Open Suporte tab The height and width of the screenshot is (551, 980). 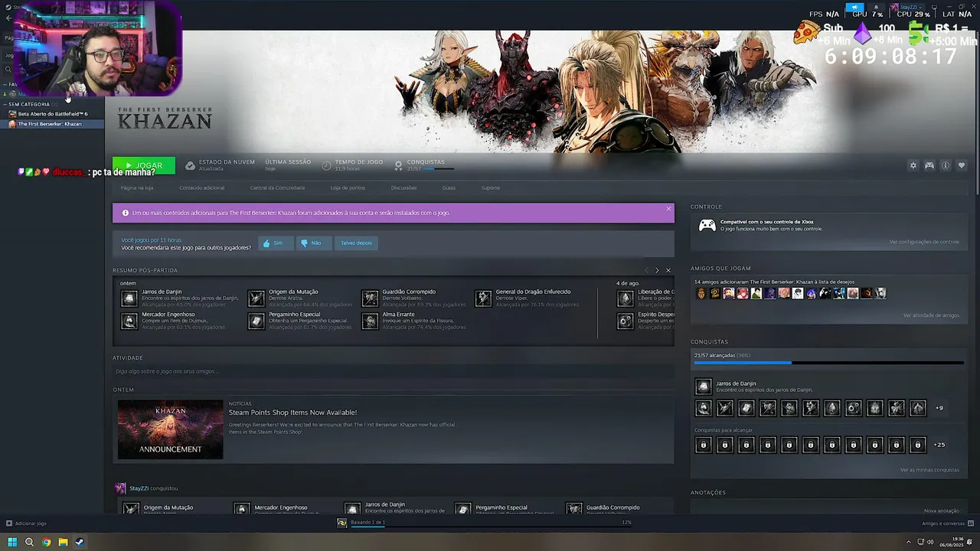click(490, 187)
